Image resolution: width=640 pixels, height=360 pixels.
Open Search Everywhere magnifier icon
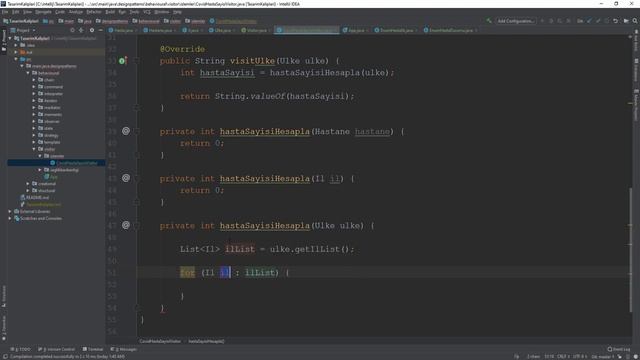[x=635, y=21]
